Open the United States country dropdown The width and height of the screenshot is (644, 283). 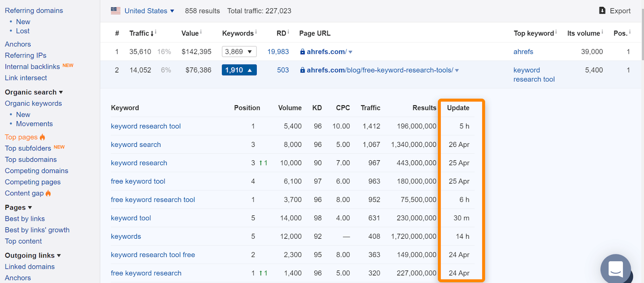point(149,11)
